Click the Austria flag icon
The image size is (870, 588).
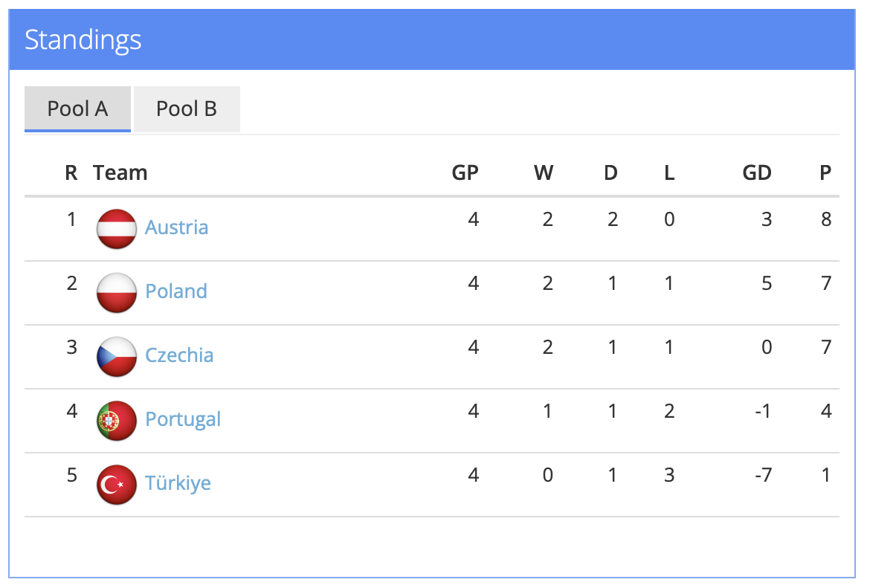click(x=117, y=228)
